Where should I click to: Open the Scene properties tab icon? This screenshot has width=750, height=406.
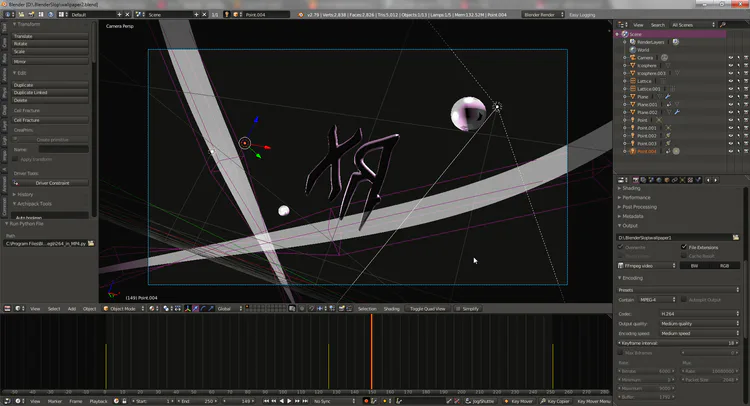tap(651, 180)
